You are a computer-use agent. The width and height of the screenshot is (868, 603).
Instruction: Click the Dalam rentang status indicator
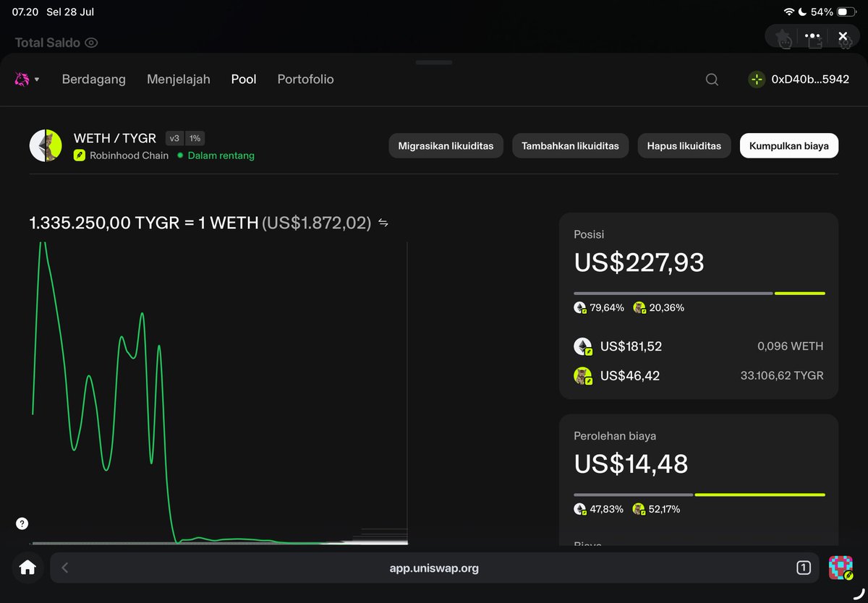tap(216, 155)
